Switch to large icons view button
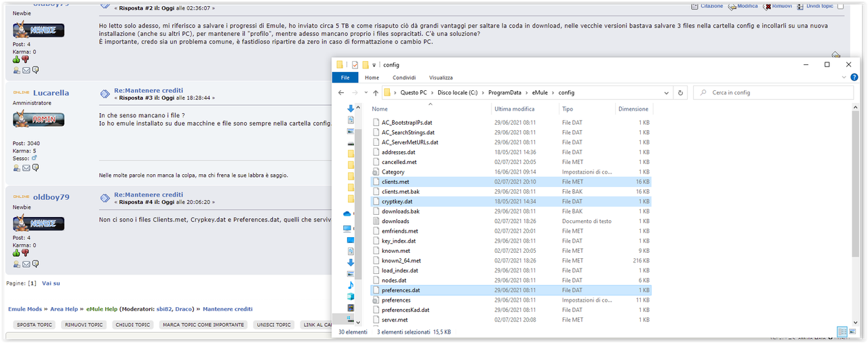 click(852, 331)
